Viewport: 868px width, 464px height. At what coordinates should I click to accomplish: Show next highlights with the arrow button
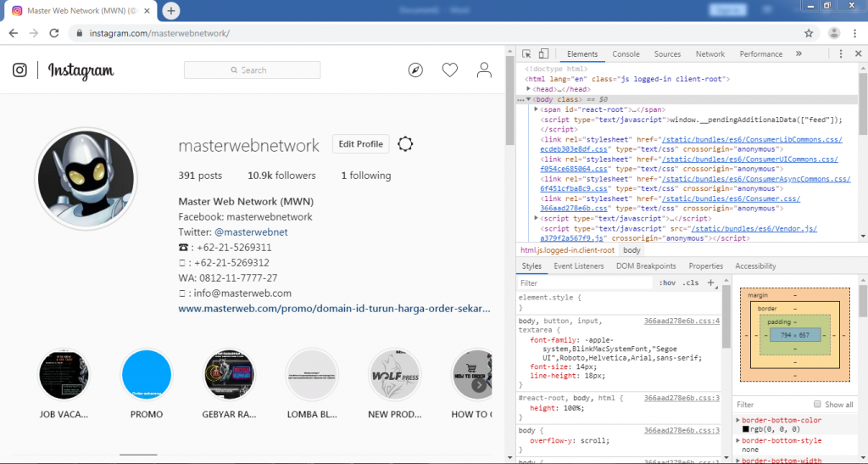480,385
